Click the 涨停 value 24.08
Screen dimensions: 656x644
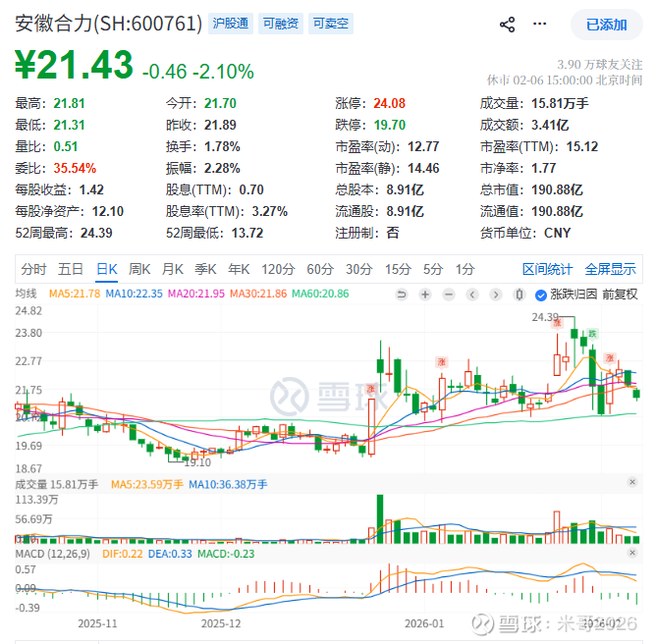(389, 103)
